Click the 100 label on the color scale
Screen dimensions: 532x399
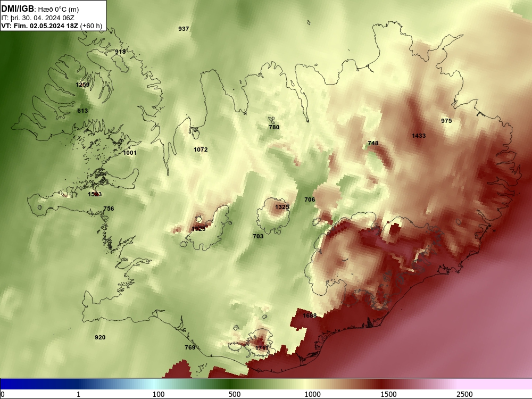pyautogui.click(x=159, y=394)
